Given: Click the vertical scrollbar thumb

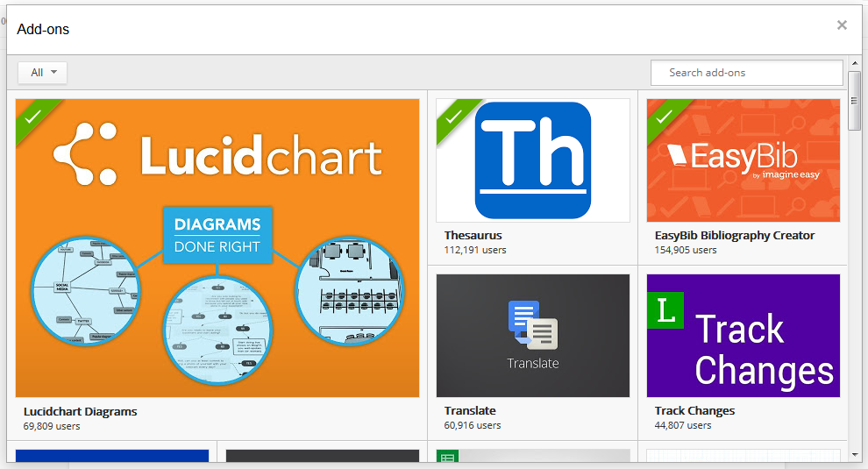Looking at the screenshot, I should pyautogui.click(x=855, y=101).
